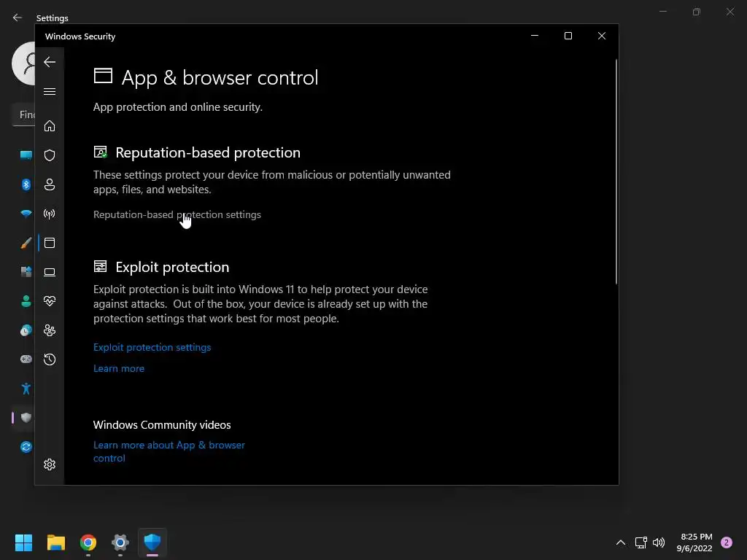747x560 pixels.
Task: Open the volume speaker tray icon
Action: 659,542
